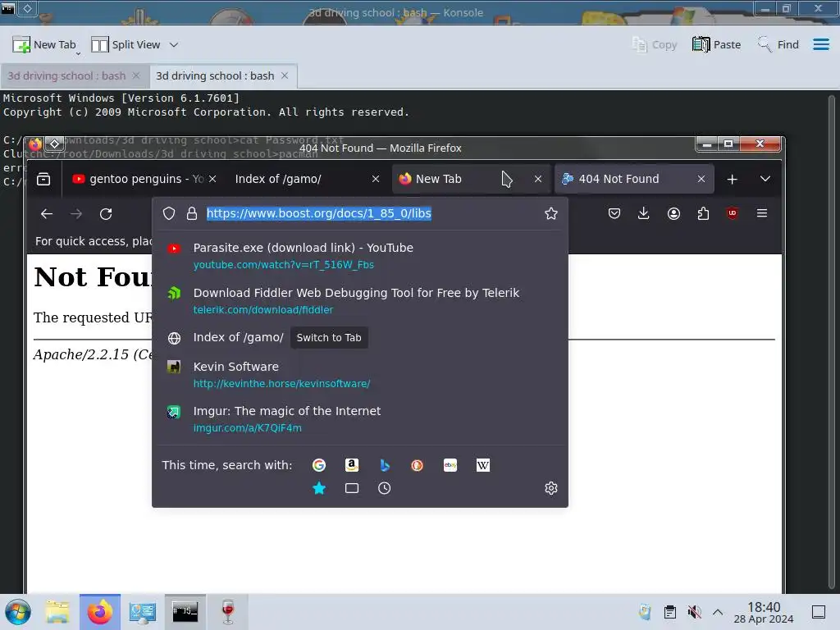Switch to the Index of /gamo/ tab

(x=278, y=179)
